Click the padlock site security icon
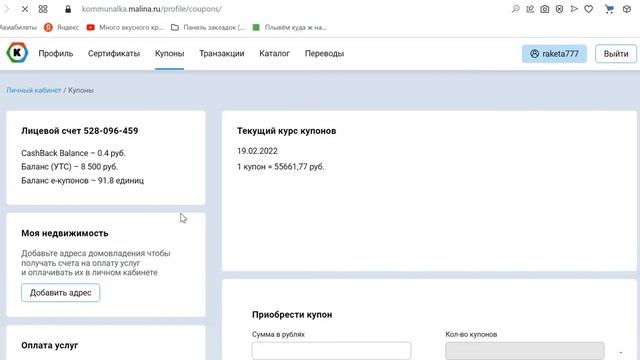 pos(68,9)
